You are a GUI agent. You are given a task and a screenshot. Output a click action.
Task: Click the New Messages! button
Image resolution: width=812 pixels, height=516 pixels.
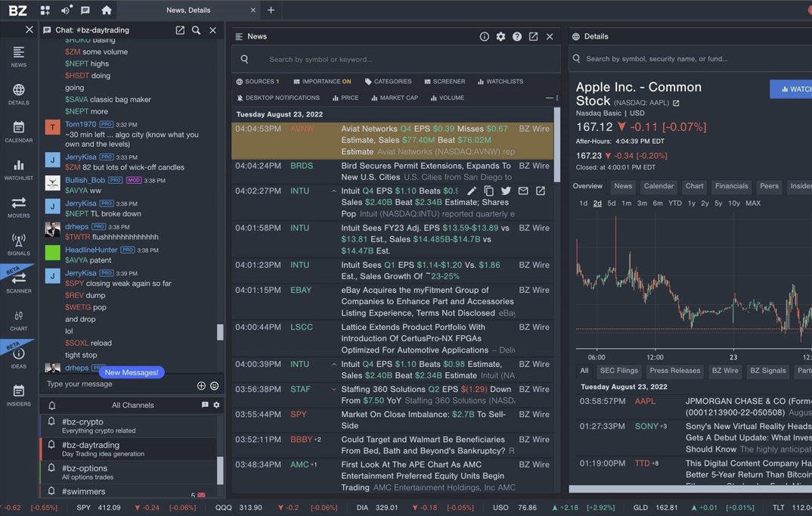tap(132, 372)
